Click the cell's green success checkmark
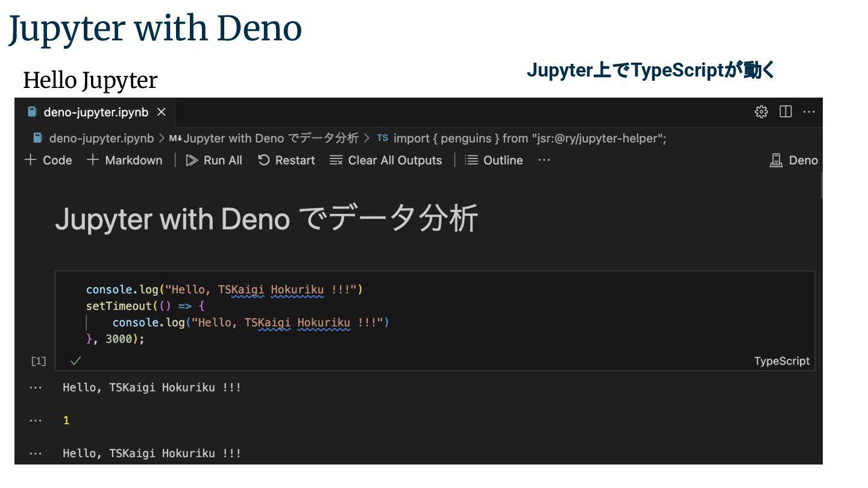The image size is (868, 488). click(75, 361)
